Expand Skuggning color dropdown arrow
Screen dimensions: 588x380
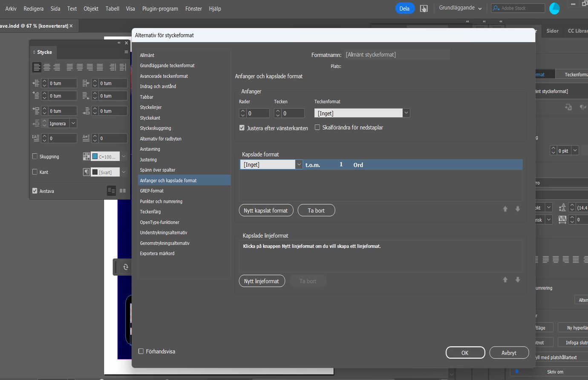124,157
